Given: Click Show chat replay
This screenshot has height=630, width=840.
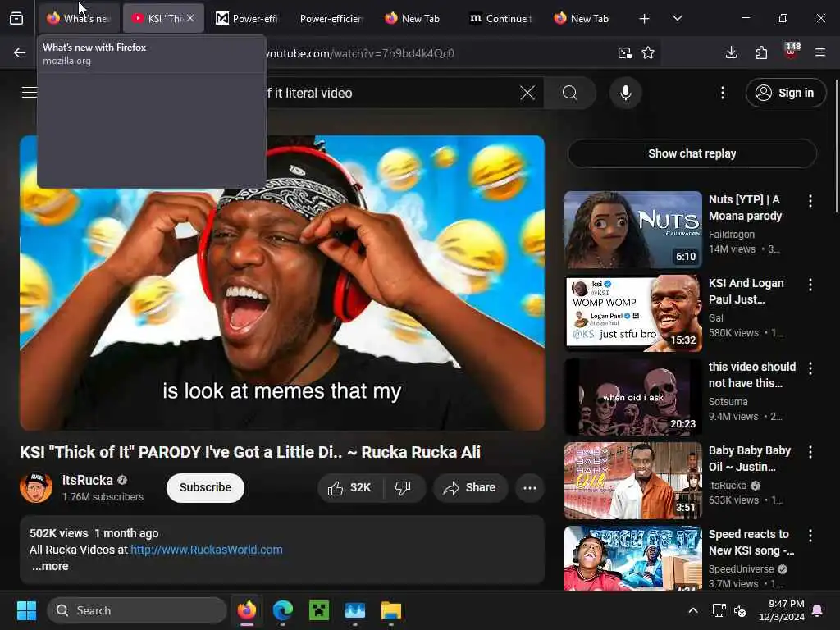Looking at the screenshot, I should pyautogui.click(x=692, y=153).
